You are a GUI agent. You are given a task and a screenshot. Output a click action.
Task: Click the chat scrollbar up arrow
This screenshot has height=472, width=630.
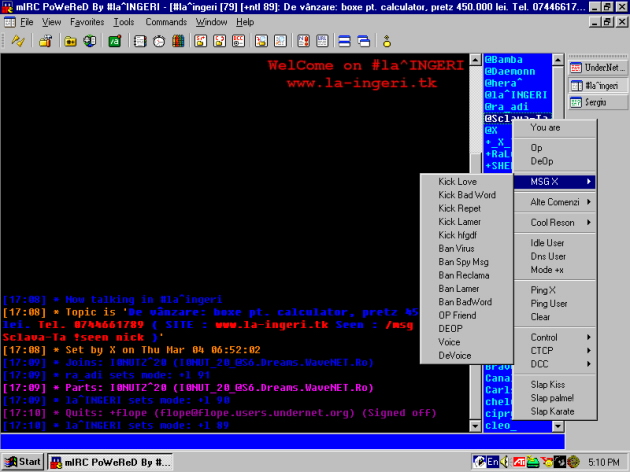click(x=475, y=60)
